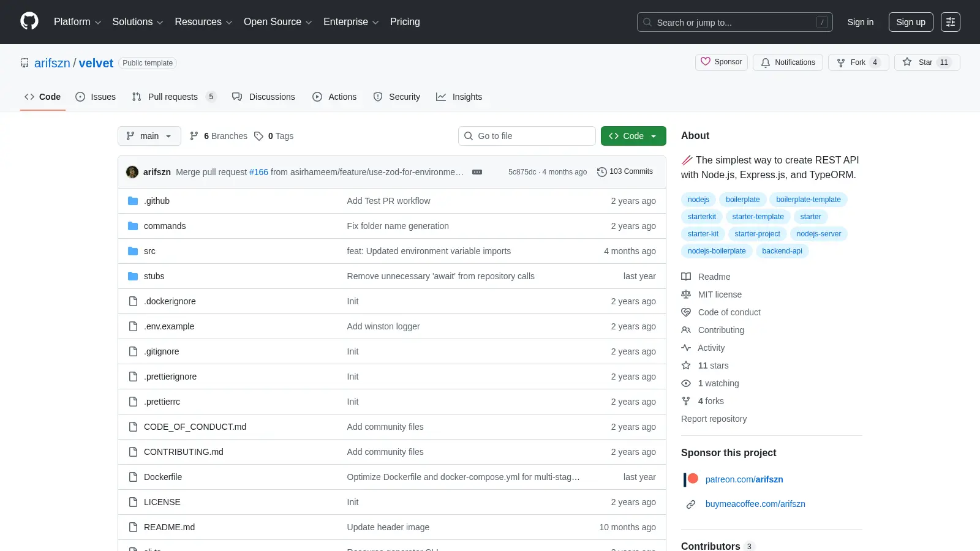View the 103 Commits history
This screenshot has width=980, height=551.
(625, 172)
